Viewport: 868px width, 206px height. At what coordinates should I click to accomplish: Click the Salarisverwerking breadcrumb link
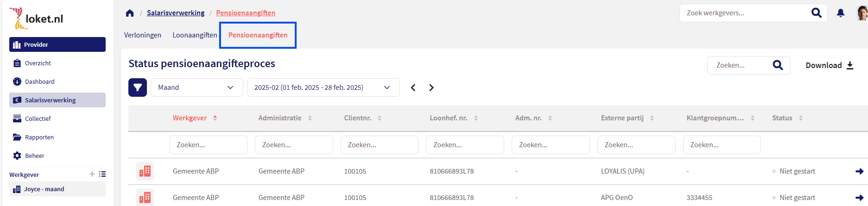point(176,13)
